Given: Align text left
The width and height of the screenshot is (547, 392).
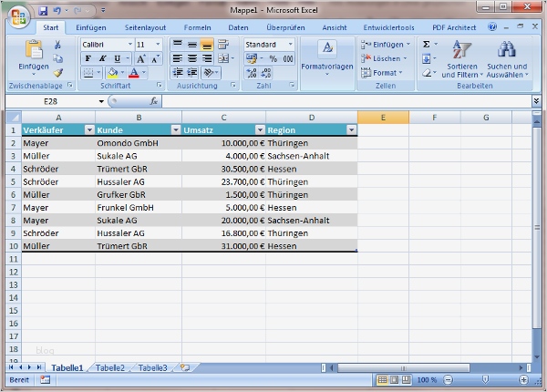Looking at the screenshot, I should pos(178,58).
